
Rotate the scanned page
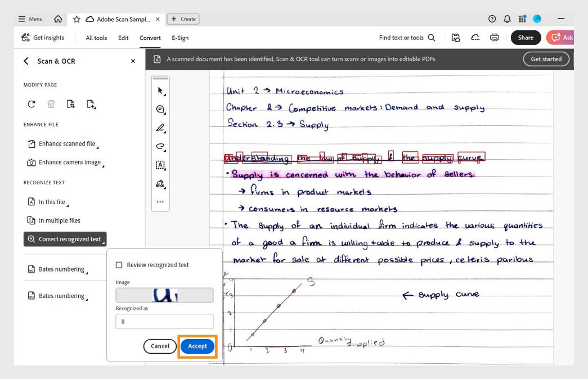click(31, 103)
